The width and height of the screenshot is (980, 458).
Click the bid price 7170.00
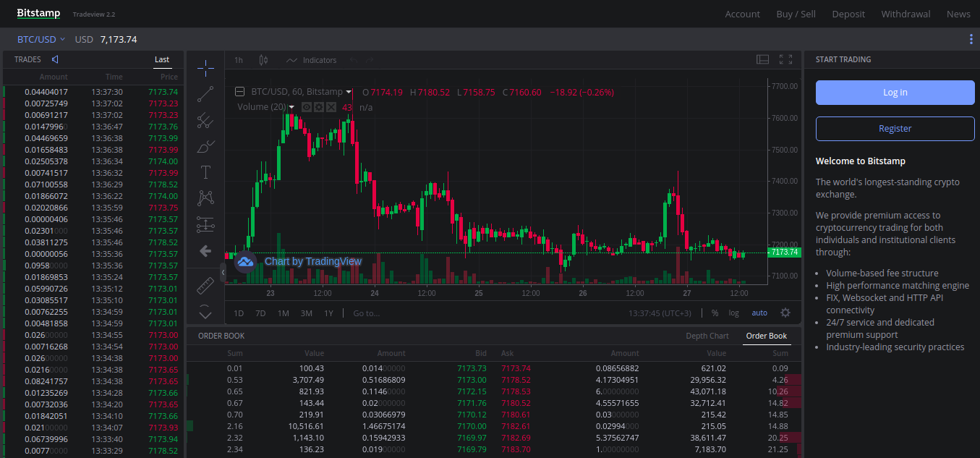(472, 426)
